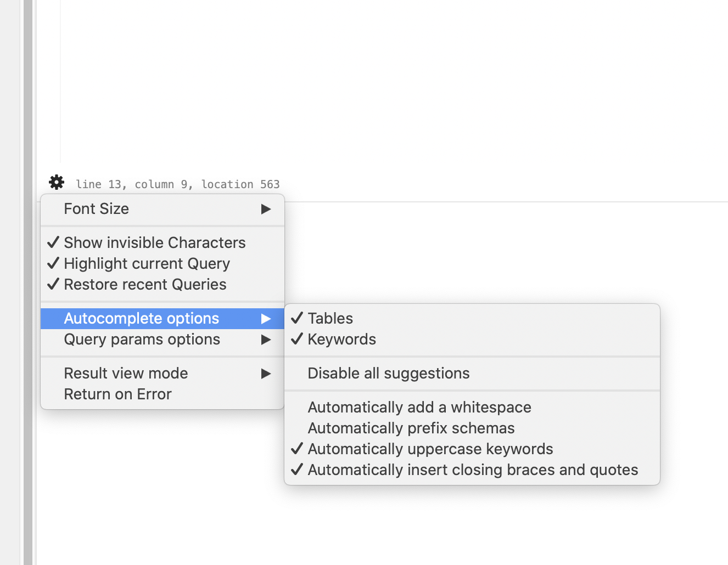Image resolution: width=728 pixels, height=565 pixels.
Task: Uncheck Restore recent Queries
Action: click(145, 284)
